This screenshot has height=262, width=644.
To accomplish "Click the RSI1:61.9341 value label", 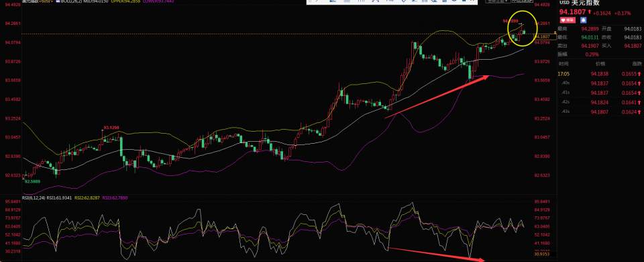I will 60,198.
